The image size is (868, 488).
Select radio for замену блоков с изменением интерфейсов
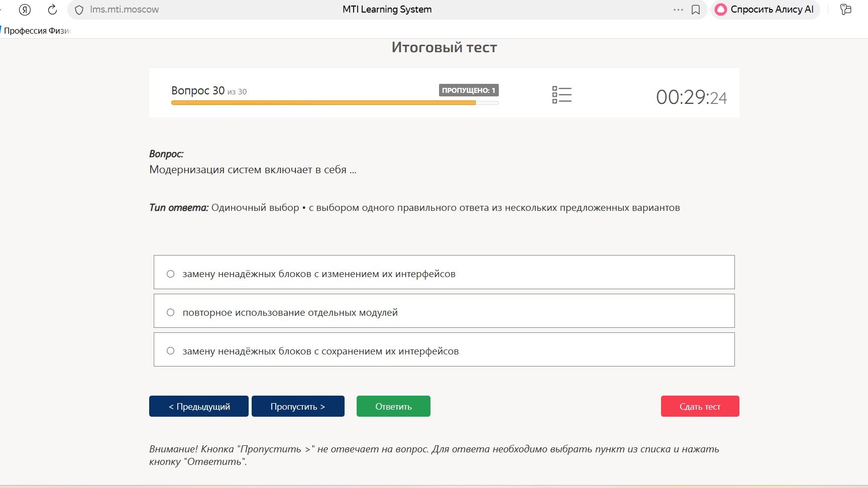click(x=171, y=274)
